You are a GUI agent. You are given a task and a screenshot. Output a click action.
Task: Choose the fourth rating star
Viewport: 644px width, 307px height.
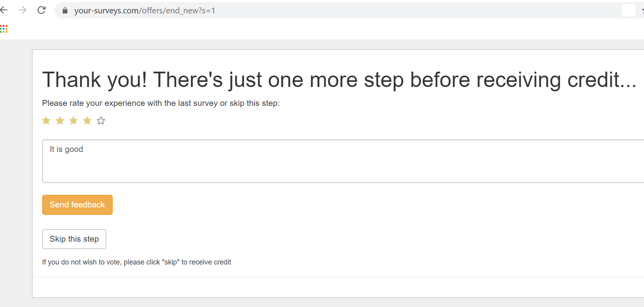87,121
